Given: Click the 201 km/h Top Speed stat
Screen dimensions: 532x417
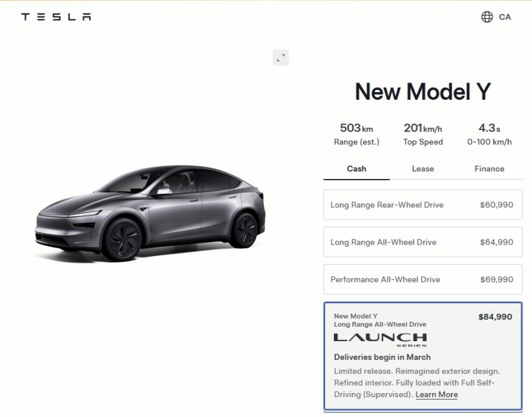Looking at the screenshot, I should point(423,134).
